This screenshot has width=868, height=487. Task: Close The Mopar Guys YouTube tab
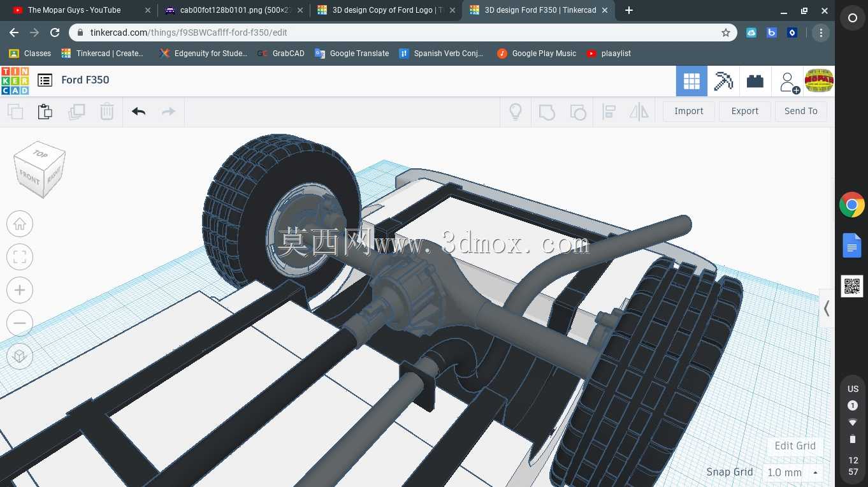[x=148, y=10]
